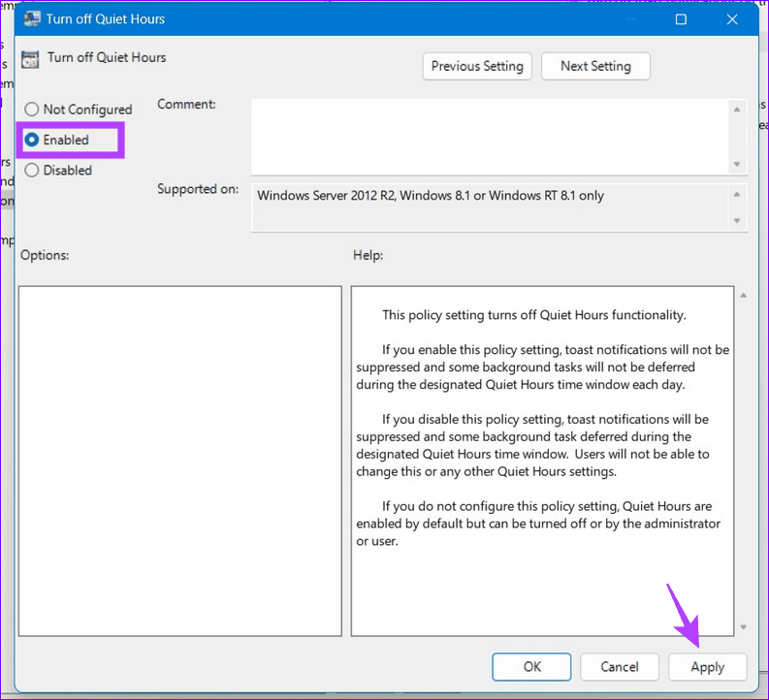Viewport: 769px width, 700px height.
Task: Click inside the empty Options pane
Action: pyautogui.click(x=180, y=461)
